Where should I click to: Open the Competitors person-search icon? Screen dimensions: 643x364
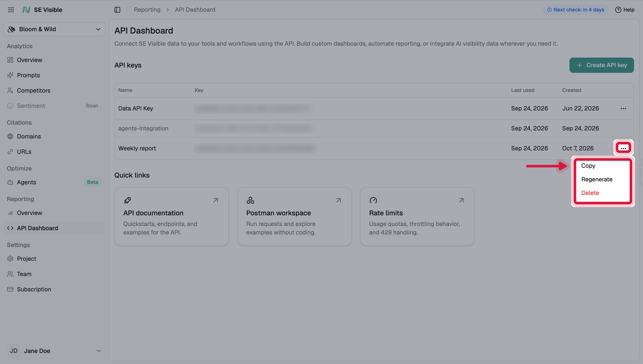click(10, 90)
